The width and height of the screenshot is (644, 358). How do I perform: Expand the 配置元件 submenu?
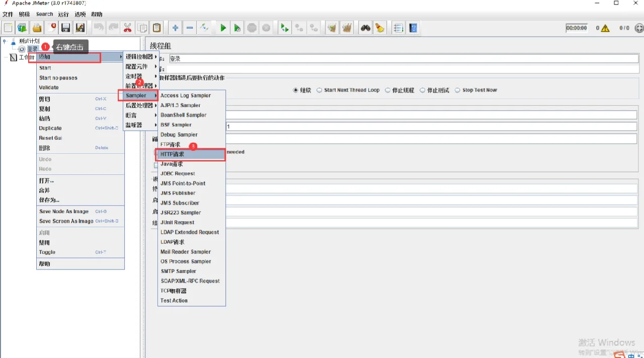coord(141,66)
